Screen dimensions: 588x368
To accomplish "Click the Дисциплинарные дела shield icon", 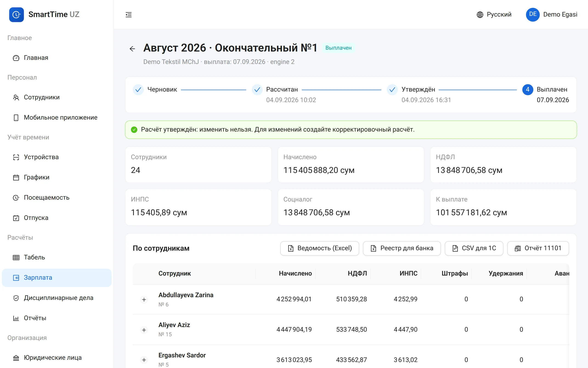I will [16, 298].
